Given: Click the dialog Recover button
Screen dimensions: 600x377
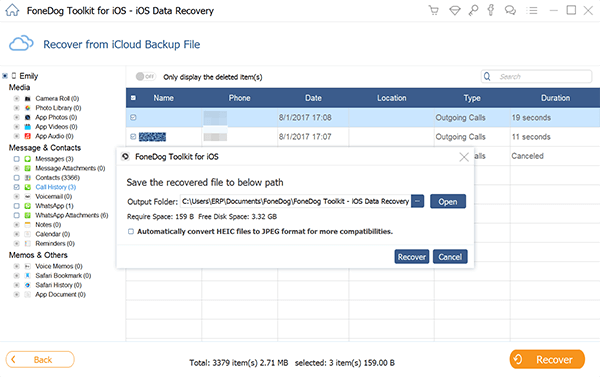Looking at the screenshot, I should 412,257.
